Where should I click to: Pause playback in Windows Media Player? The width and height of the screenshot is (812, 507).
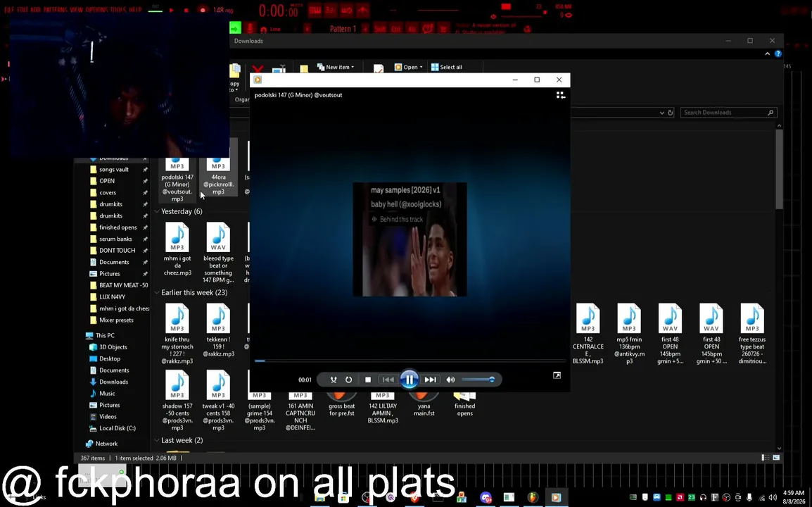point(409,380)
